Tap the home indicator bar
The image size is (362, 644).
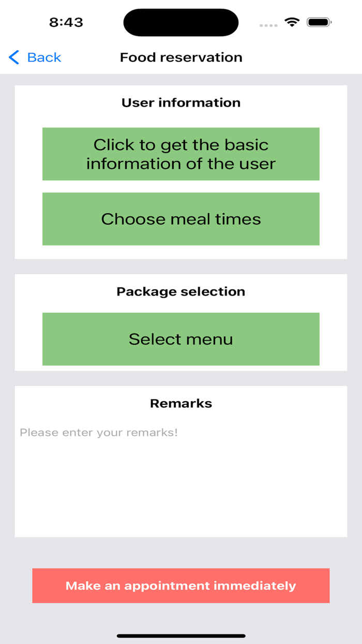[180, 634]
